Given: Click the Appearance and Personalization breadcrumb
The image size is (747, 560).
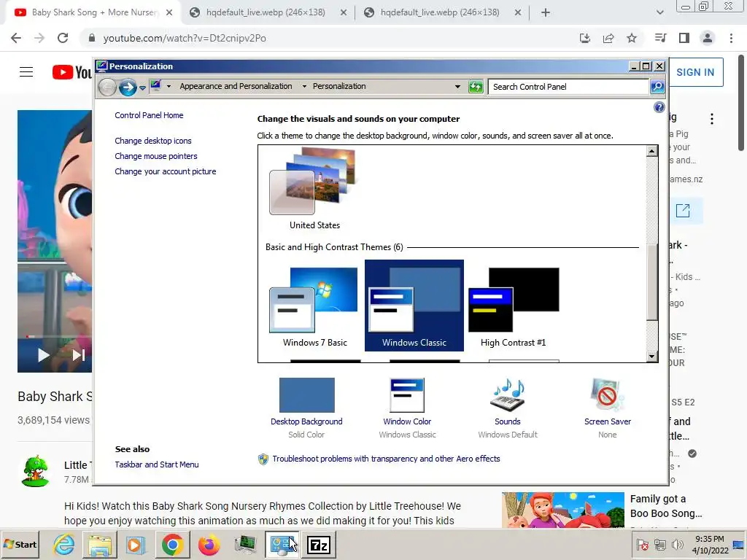Looking at the screenshot, I should coord(236,86).
